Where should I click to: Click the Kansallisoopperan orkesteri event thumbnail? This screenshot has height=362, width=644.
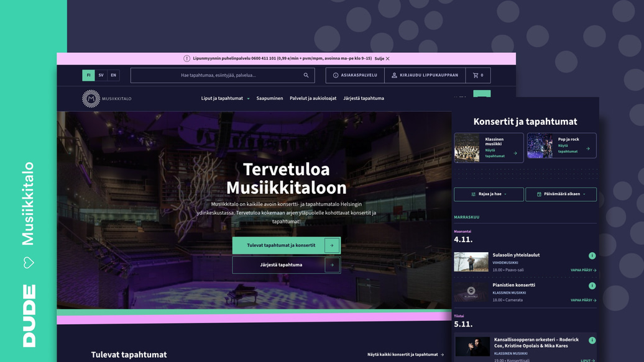click(x=472, y=346)
